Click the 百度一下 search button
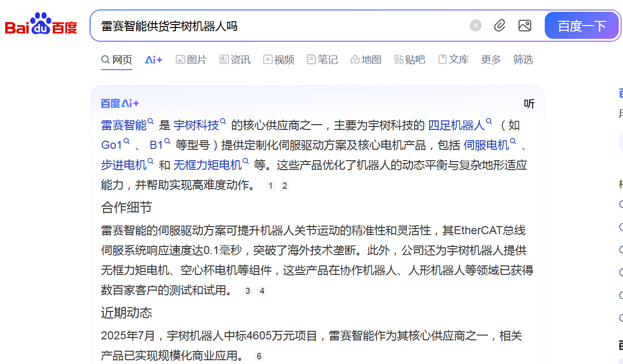Screen dimensions: 623x364 582,26
